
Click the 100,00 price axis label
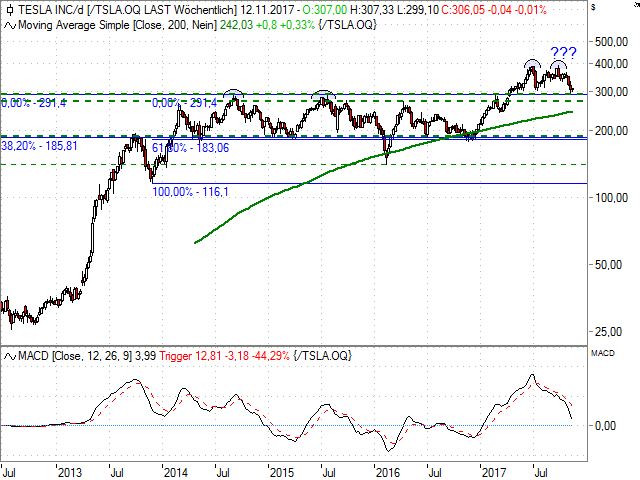tap(611, 198)
